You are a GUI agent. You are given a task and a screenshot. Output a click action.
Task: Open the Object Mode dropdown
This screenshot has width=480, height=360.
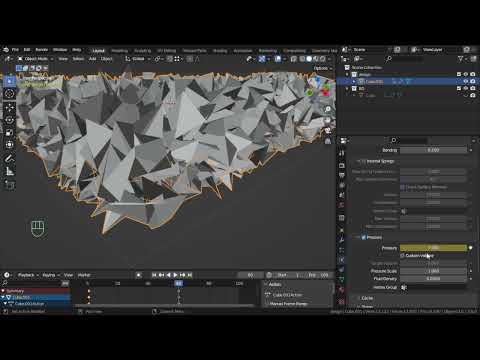tap(35, 59)
